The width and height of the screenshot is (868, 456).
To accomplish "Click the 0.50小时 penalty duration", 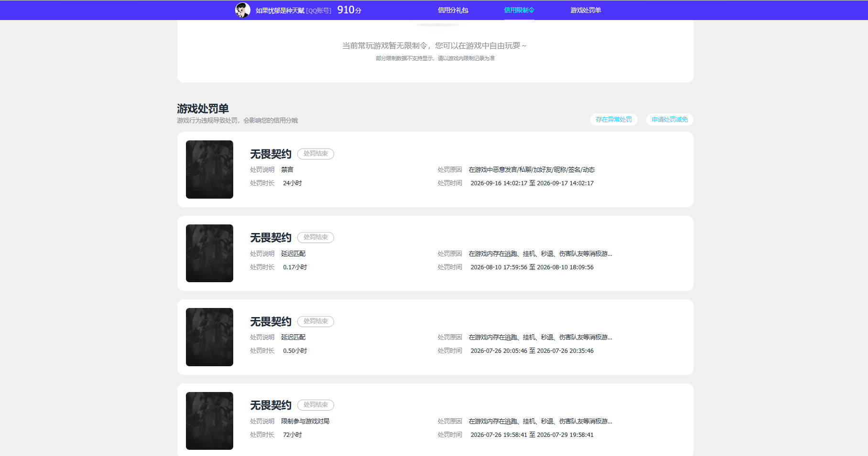I will (x=295, y=351).
